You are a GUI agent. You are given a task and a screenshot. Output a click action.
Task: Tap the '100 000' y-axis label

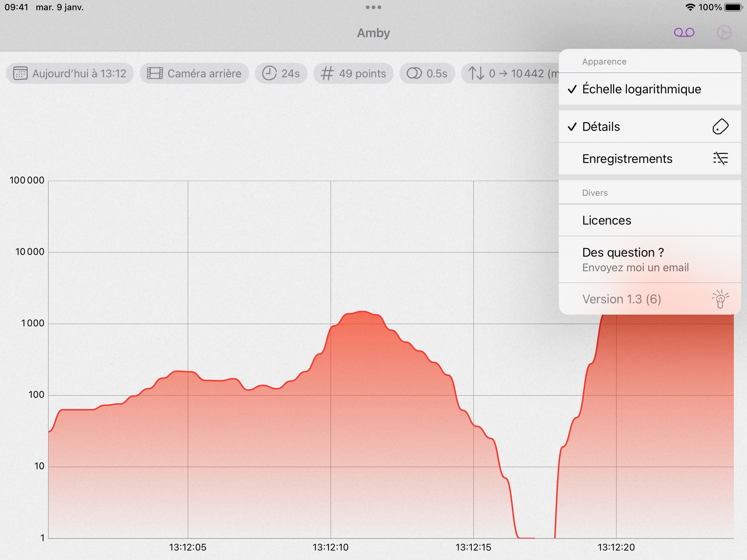27,180
